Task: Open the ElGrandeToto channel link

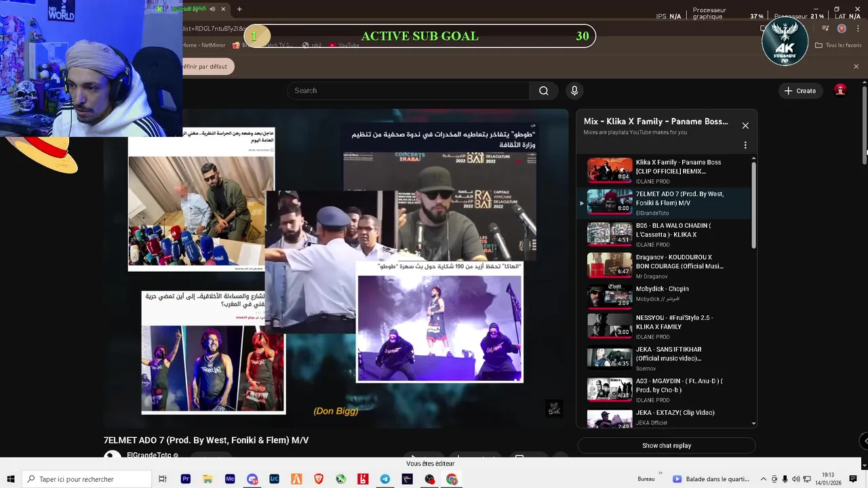Action: [x=149, y=455]
